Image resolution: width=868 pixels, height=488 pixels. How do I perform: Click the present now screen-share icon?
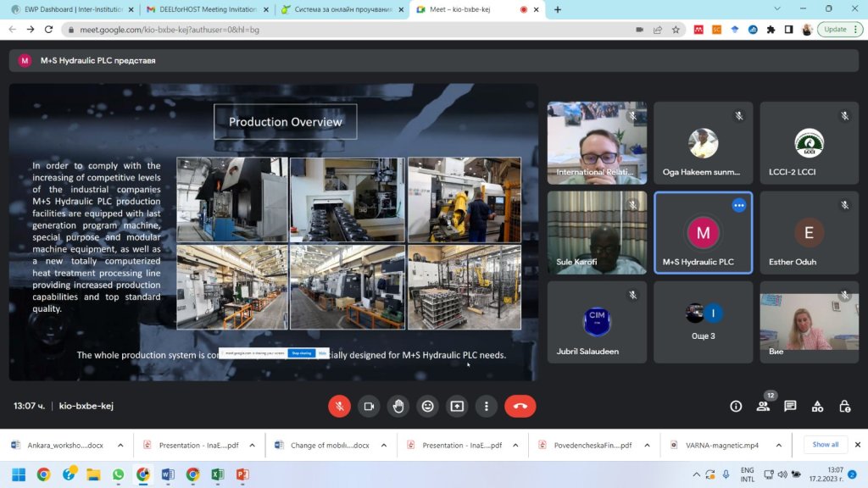pyautogui.click(x=457, y=406)
